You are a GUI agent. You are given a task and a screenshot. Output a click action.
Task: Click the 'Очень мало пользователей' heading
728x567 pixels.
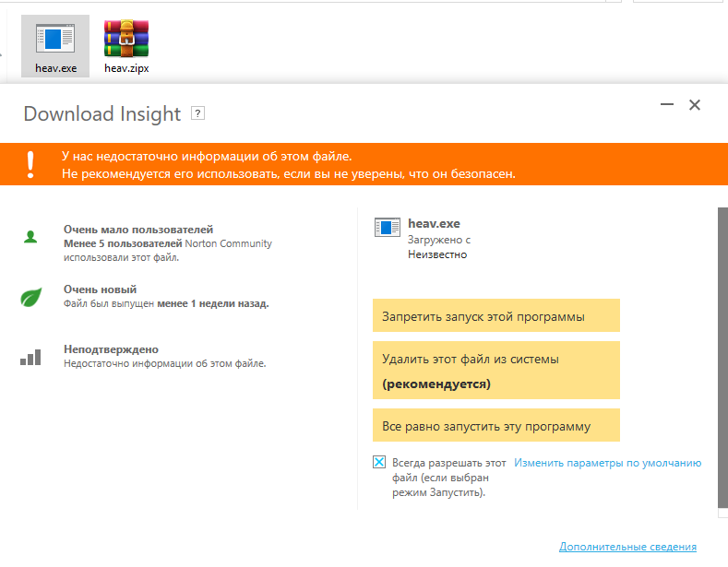[x=138, y=230]
